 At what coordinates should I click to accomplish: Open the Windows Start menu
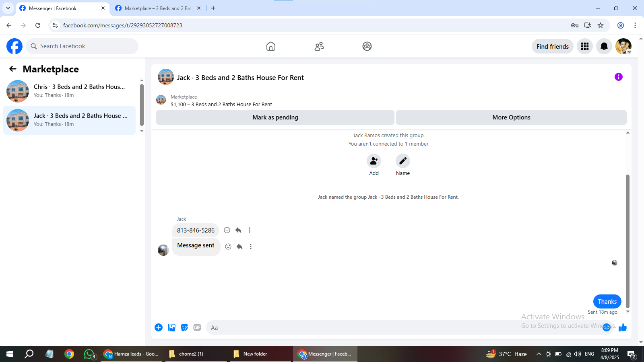tap(10, 354)
